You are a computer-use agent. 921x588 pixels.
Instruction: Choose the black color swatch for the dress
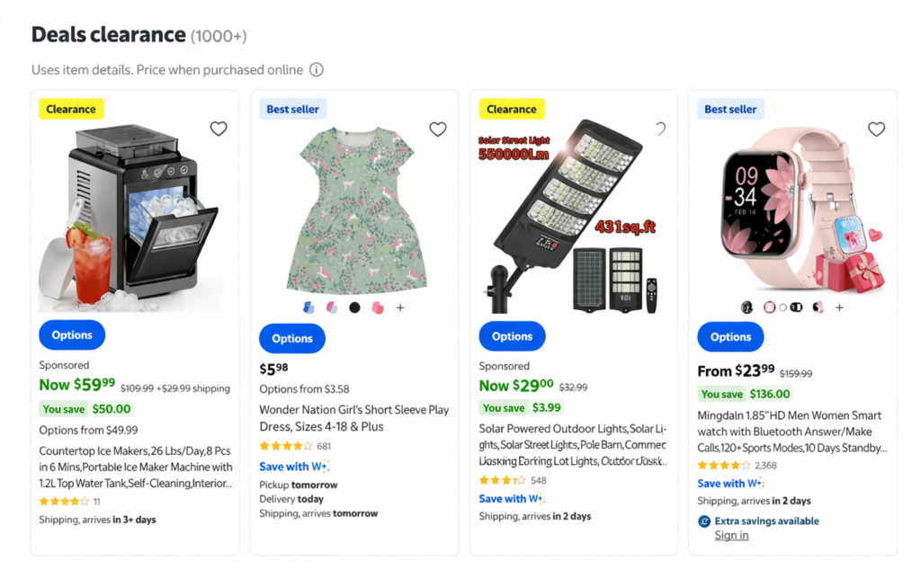(x=355, y=307)
